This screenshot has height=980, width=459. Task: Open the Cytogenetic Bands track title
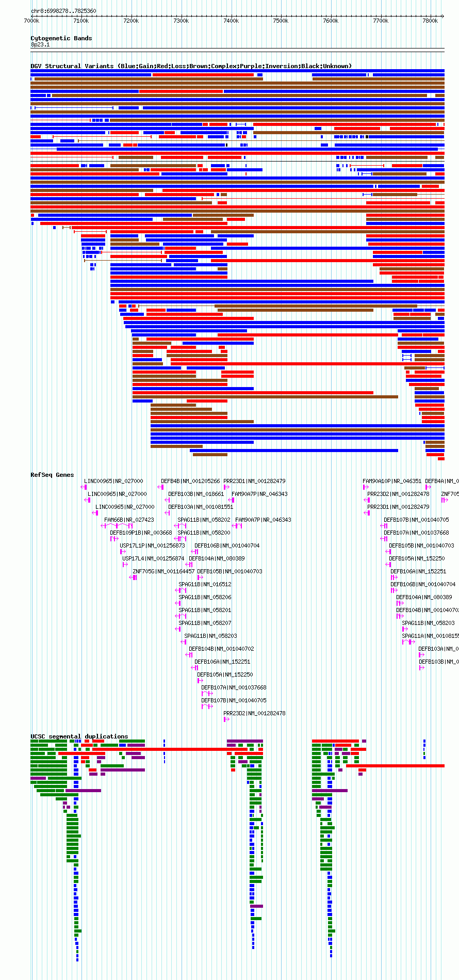(x=61, y=38)
